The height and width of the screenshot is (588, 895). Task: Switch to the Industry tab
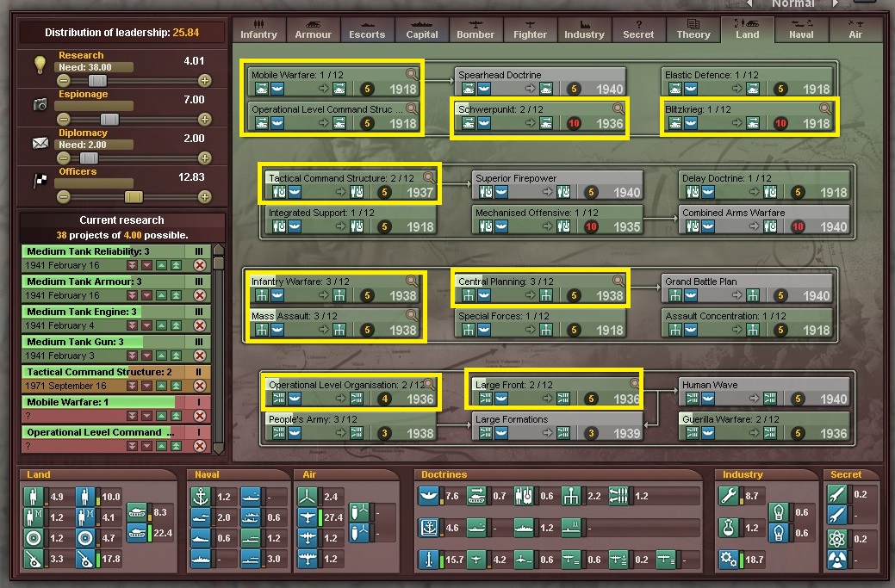(x=584, y=29)
